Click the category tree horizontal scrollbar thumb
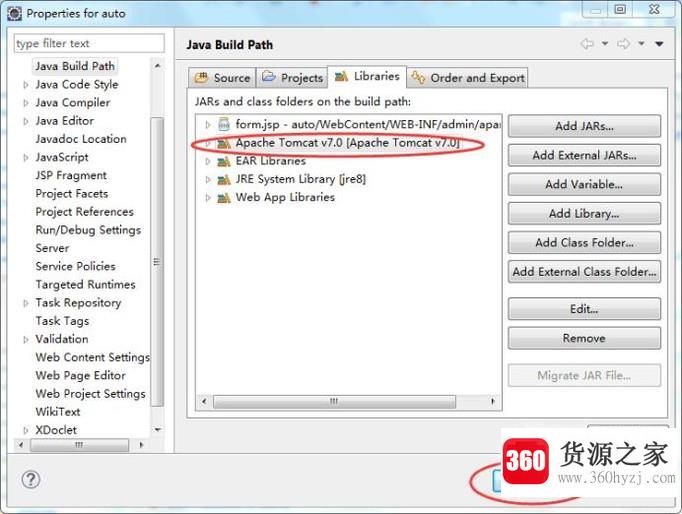The image size is (682, 514). 79,445
